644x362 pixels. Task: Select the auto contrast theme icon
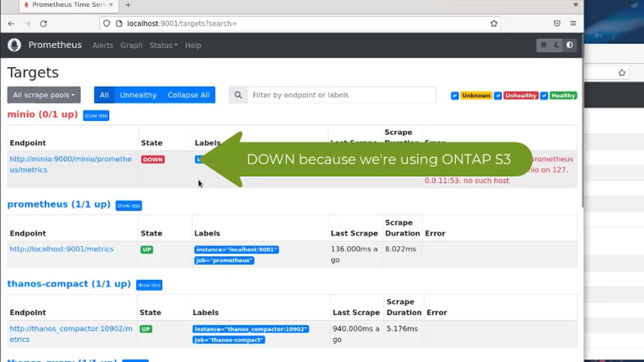[570, 45]
